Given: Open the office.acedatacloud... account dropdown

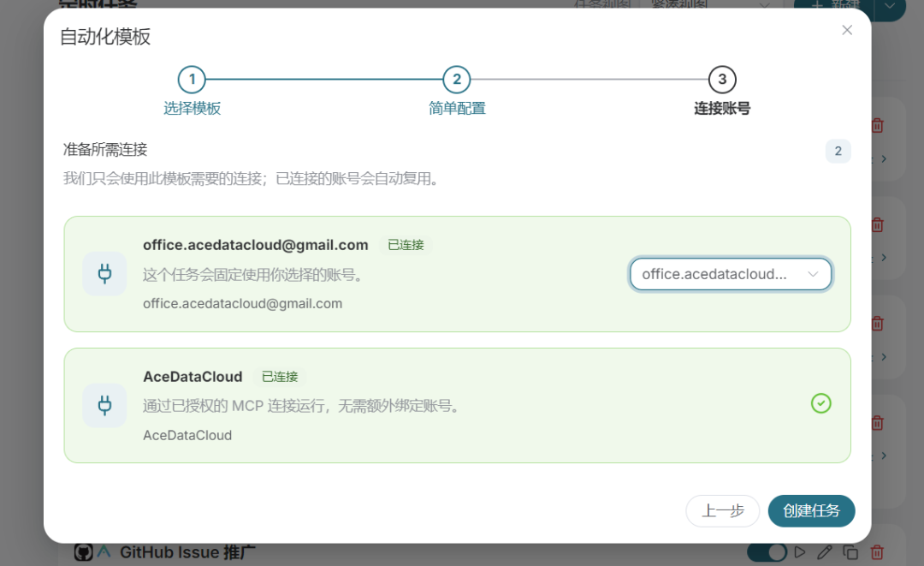Looking at the screenshot, I should tap(731, 274).
